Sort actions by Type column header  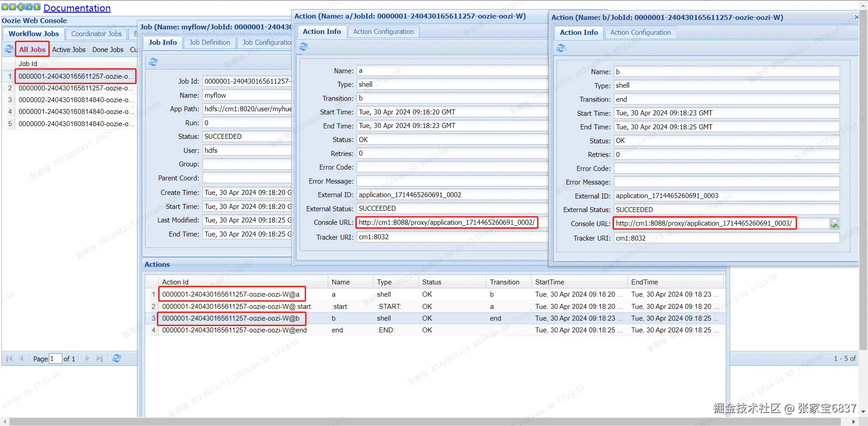click(396, 282)
